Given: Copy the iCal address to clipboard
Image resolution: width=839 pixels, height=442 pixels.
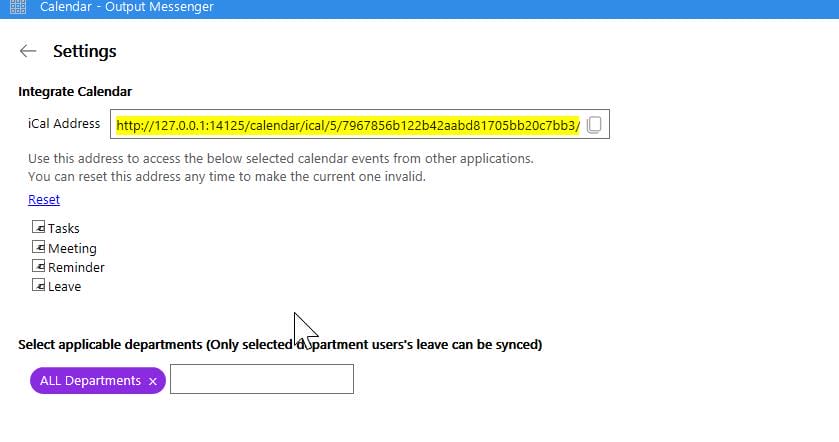Looking at the screenshot, I should click(x=594, y=125).
